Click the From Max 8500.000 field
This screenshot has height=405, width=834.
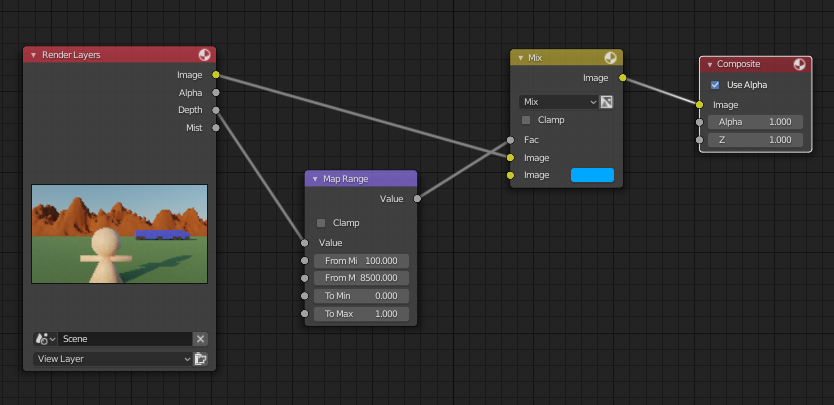361,278
